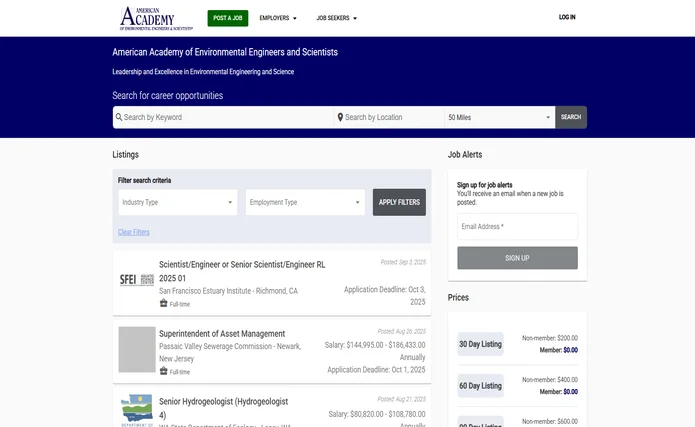
Task: Click the American Academy logo
Action: coord(156,18)
